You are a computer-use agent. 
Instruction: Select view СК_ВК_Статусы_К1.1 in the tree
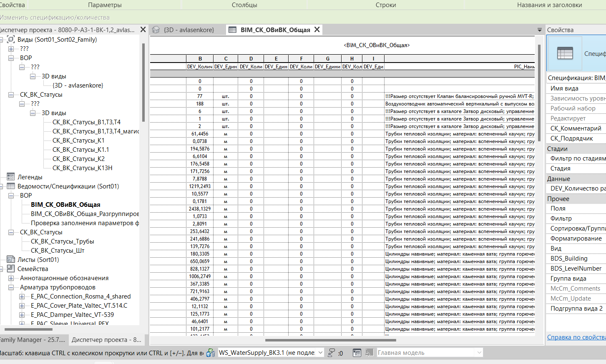[80, 150]
